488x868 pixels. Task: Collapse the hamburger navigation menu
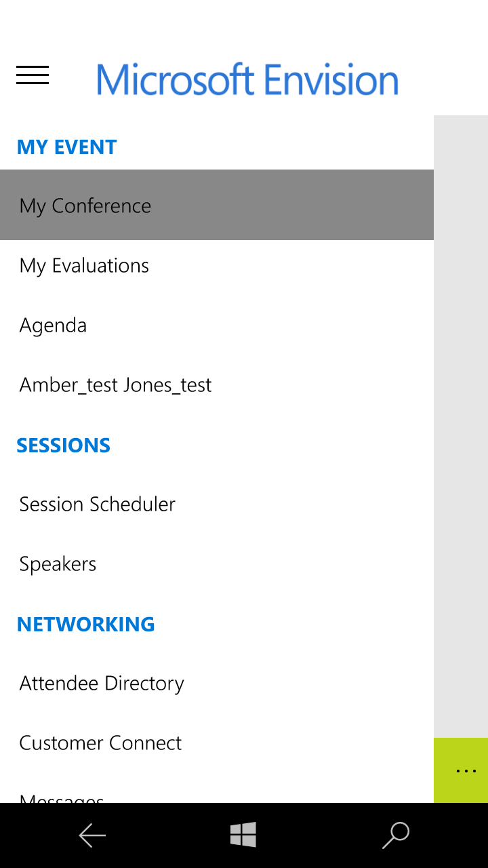(33, 75)
